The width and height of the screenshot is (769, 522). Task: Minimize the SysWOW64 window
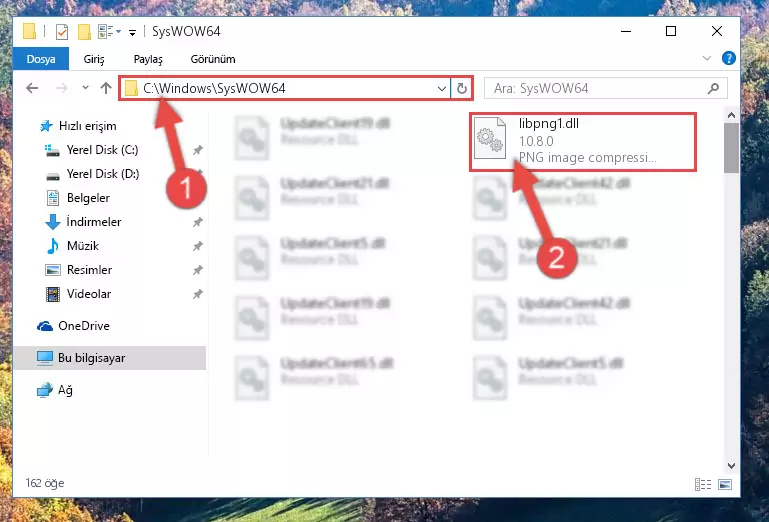[626, 31]
